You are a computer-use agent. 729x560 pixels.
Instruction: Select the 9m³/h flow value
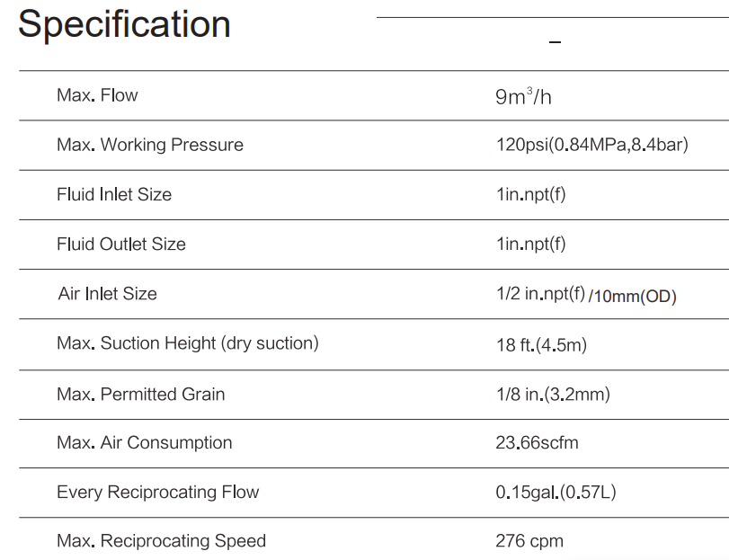coord(523,96)
